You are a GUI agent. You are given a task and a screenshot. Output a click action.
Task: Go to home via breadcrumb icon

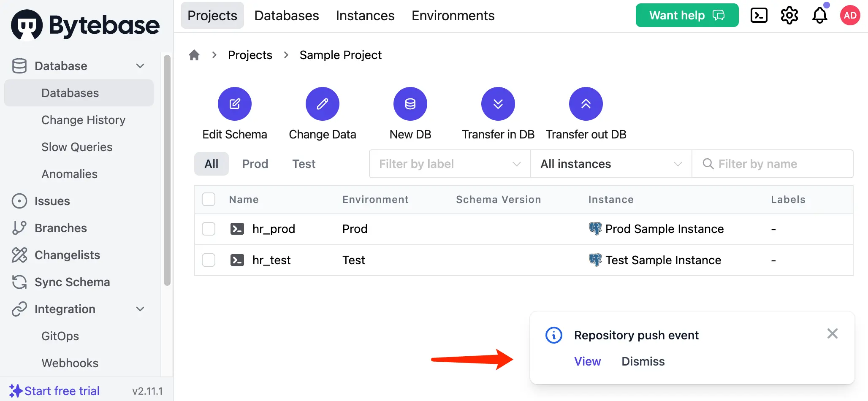(x=194, y=55)
